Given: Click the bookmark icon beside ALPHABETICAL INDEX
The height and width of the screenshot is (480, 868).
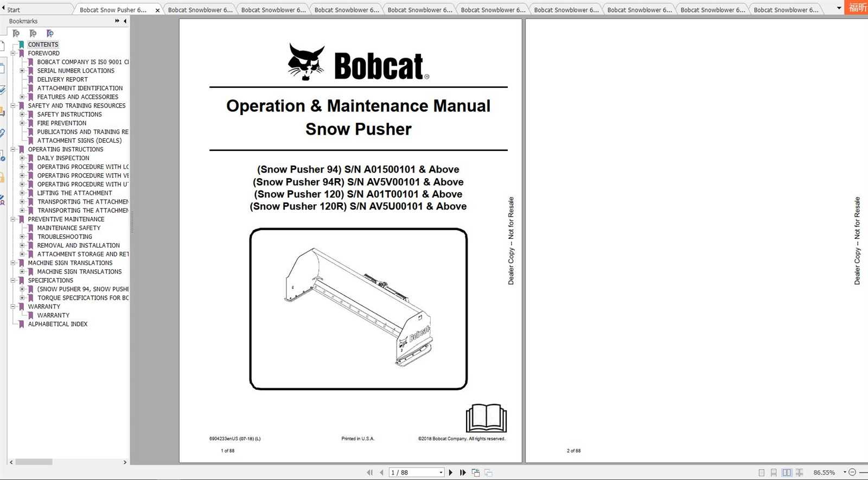Looking at the screenshot, I should (21, 324).
